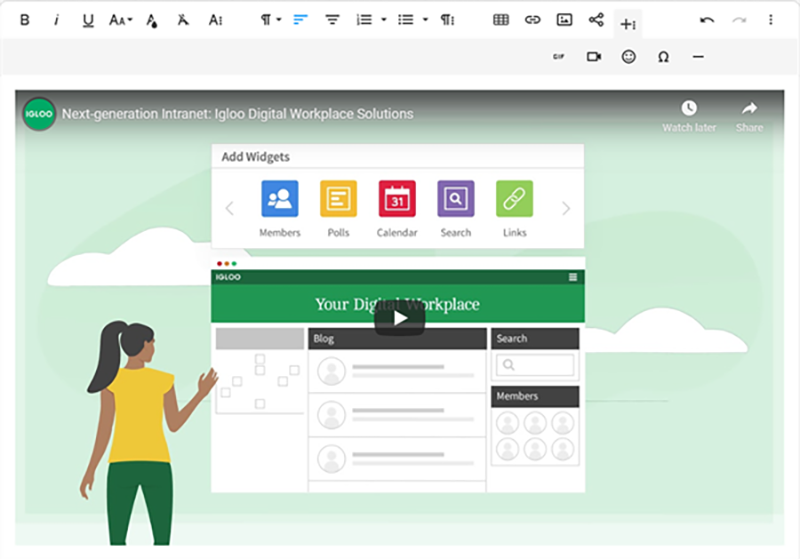The image size is (800, 559).
Task: Play the embedded YouTube video
Action: click(399, 319)
